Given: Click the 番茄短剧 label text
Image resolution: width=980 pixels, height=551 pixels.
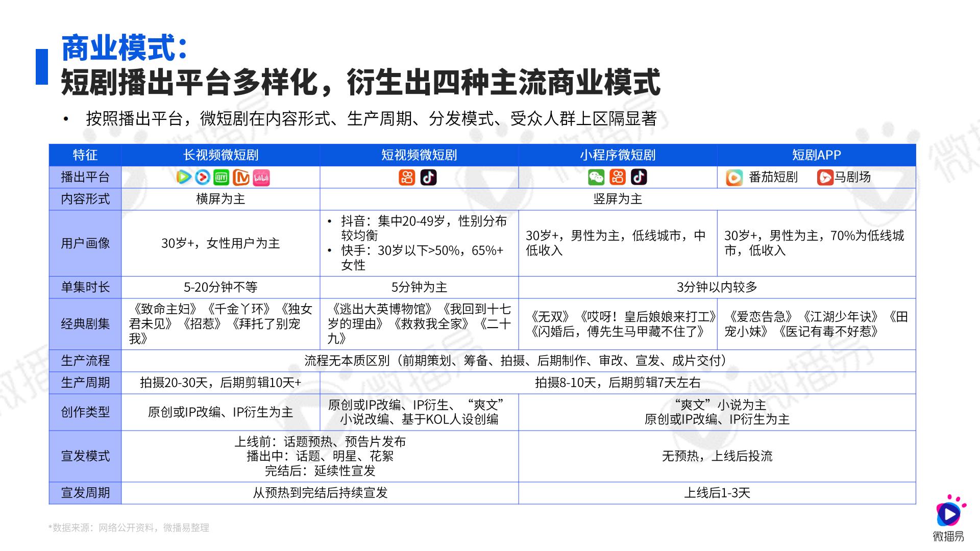Looking at the screenshot, I should tap(773, 177).
